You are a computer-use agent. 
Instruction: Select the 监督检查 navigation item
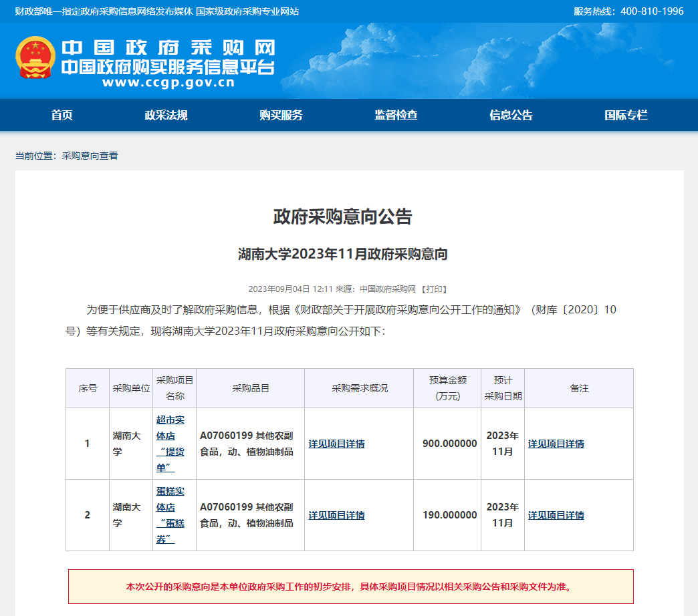[x=396, y=115]
